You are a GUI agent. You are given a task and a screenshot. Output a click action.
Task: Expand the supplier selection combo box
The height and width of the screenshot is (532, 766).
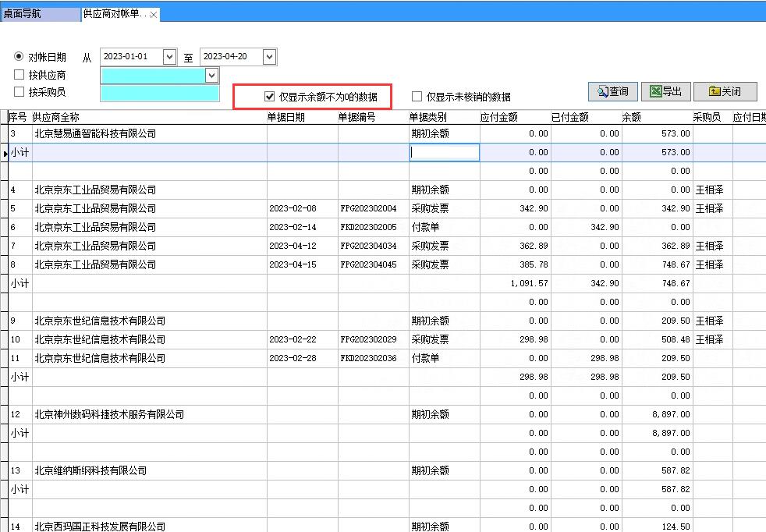pyautogui.click(x=211, y=75)
